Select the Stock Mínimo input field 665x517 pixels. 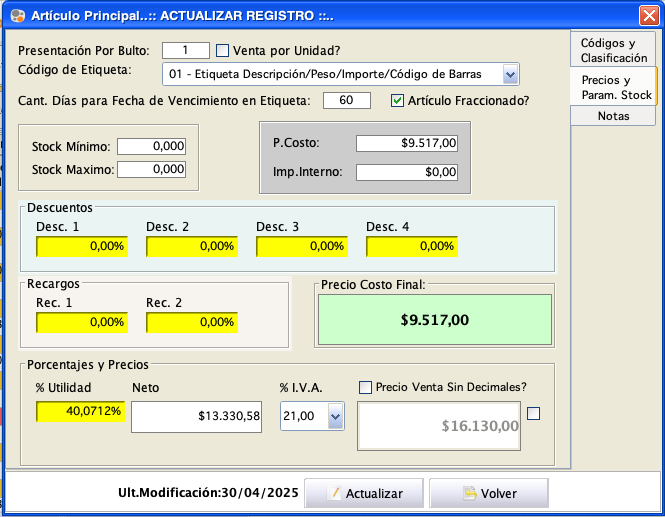pyautogui.click(x=151, y=146)
